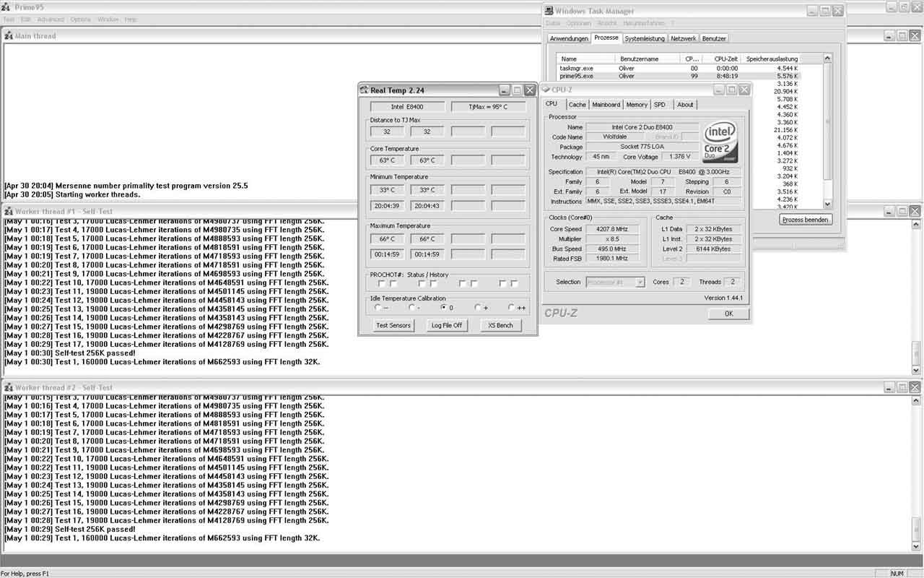Select the 0 idle calibration radio button
924x578 pixels.
(x=444, y=308)
